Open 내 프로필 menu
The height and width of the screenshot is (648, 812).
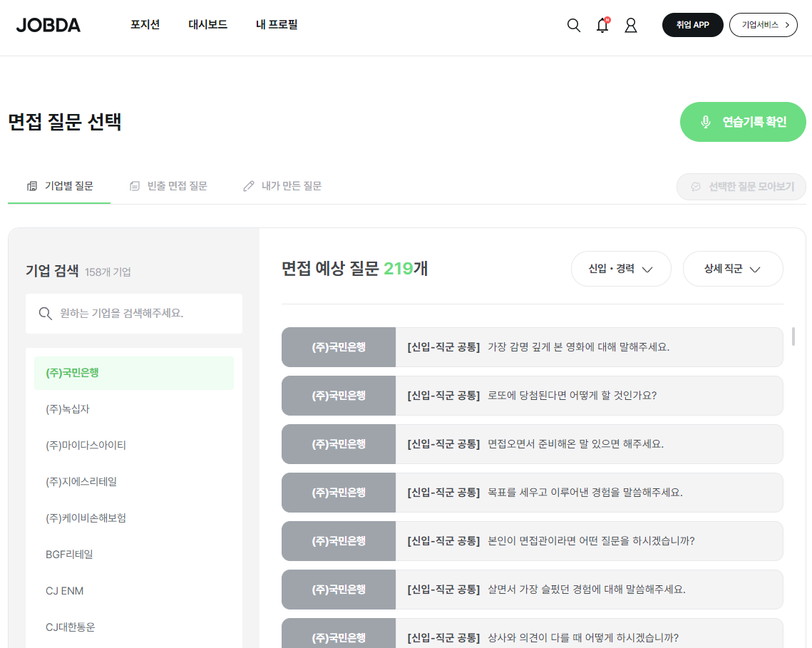(277, 24)
